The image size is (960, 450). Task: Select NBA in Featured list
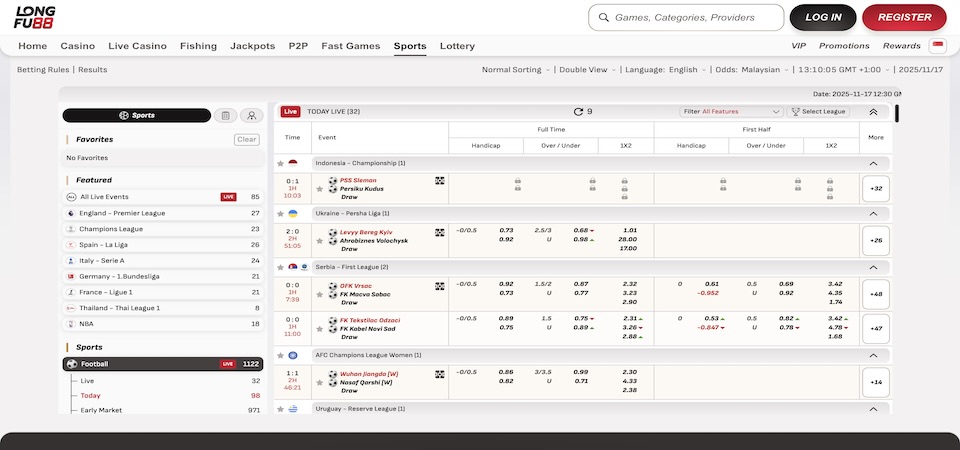(x=163, y=324)
